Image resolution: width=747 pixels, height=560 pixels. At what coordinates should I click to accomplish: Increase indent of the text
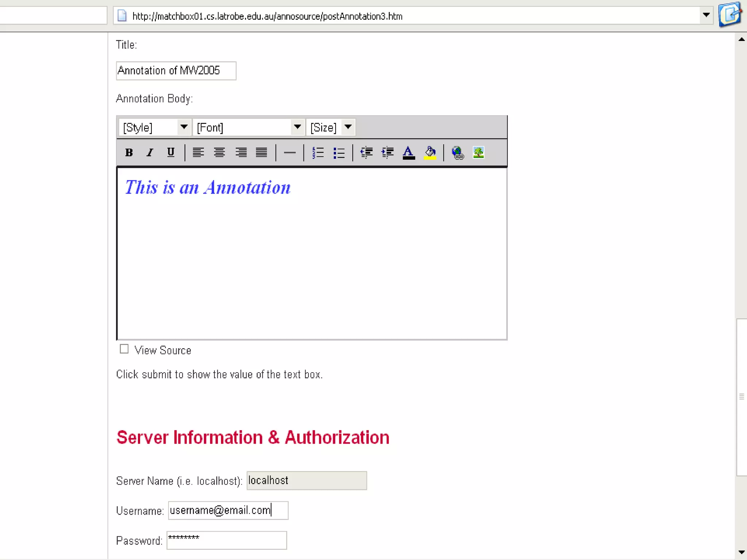click(387, 152)
